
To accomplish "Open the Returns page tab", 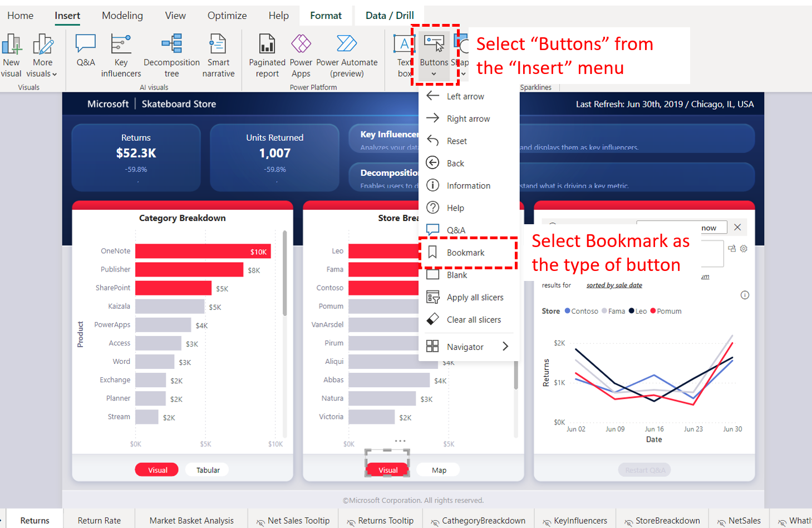I will click(35, 521).
